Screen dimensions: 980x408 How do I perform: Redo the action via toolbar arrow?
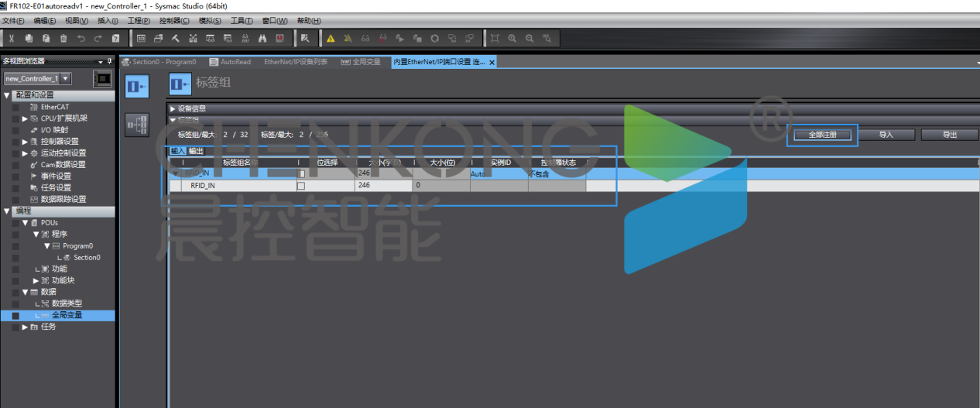pyautogui.click(x=98, y=38)
